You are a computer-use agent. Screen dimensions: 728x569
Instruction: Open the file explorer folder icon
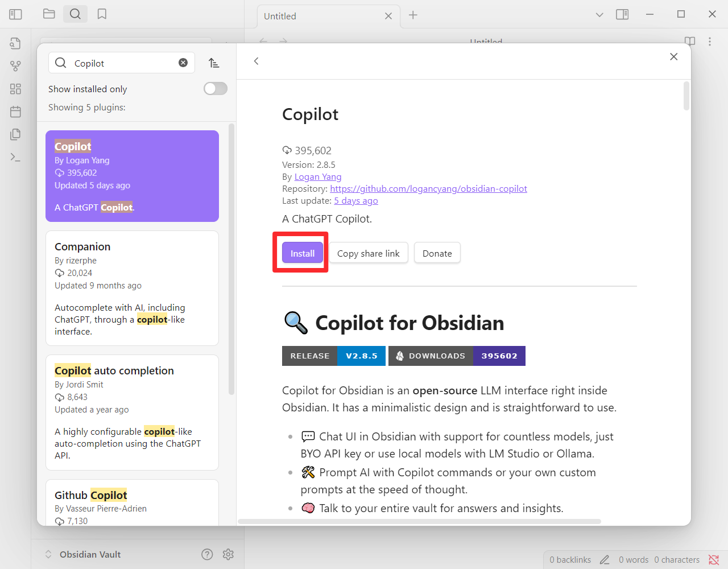49,14
